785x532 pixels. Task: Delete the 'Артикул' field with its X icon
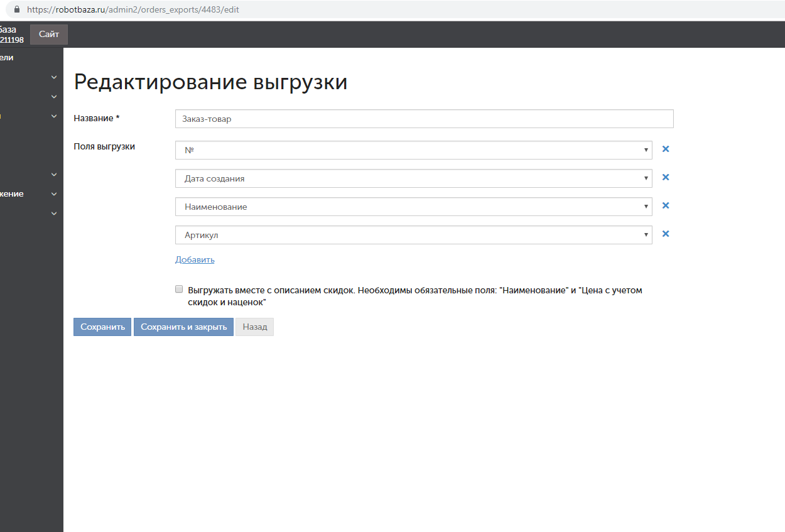tap(666, 234)
